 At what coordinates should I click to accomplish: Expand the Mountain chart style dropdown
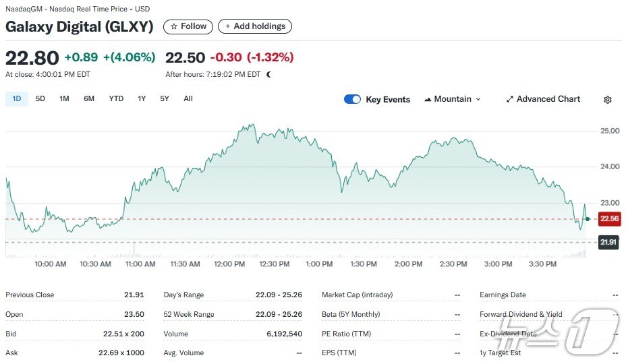(x=478, y=99)
